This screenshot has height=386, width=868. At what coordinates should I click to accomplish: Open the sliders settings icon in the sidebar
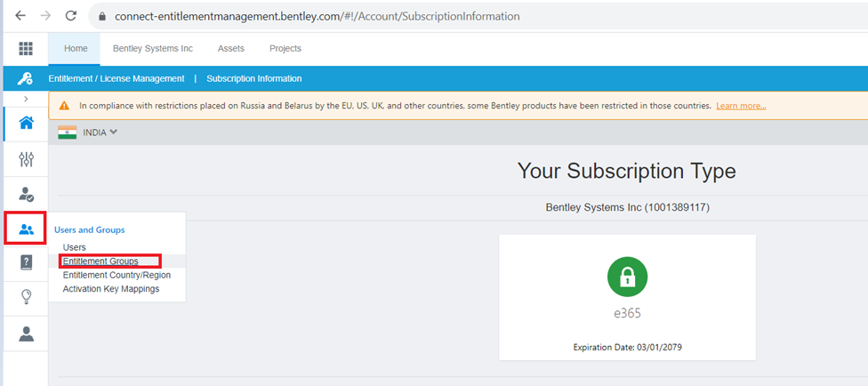coord(26,159)
